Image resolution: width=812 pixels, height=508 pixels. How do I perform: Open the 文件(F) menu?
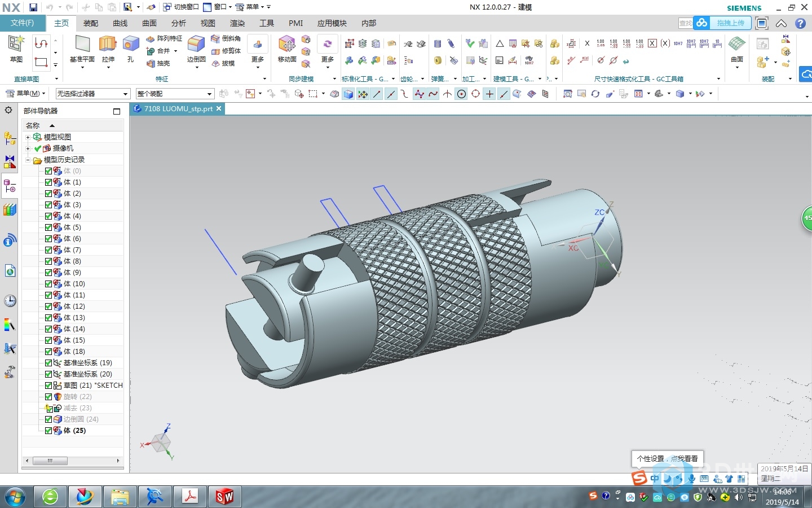22,23
